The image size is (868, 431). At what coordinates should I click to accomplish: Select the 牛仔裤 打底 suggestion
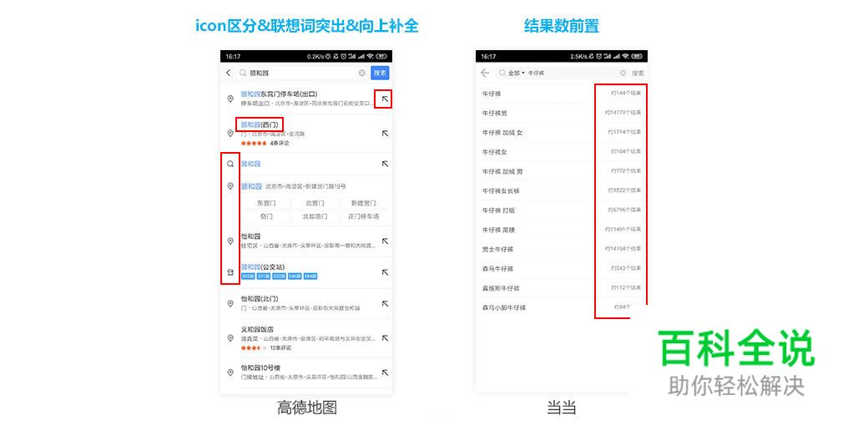coord(562,210)
